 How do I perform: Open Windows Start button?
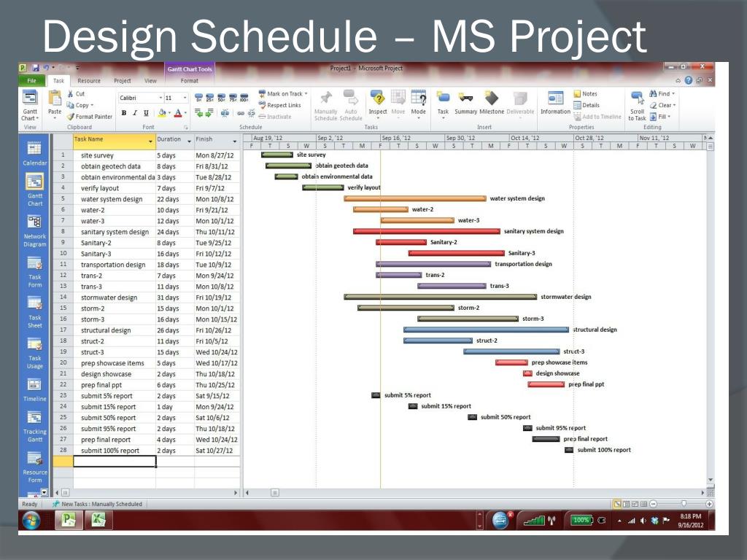point(31,520)
